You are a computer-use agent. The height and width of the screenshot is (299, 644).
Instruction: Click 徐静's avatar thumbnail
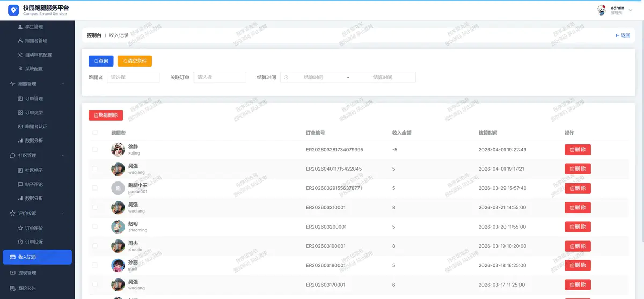point(118,150)
